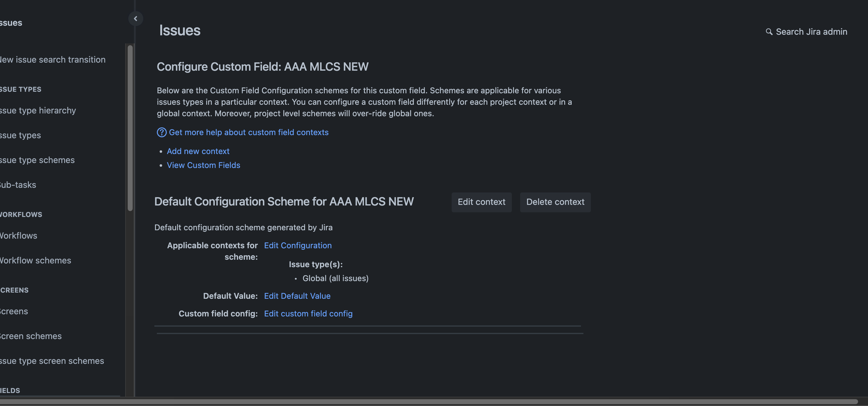The height and width of the screenshot is (406, 868).
Task: Click the Default Value: label
Action: tap(230, 296)
